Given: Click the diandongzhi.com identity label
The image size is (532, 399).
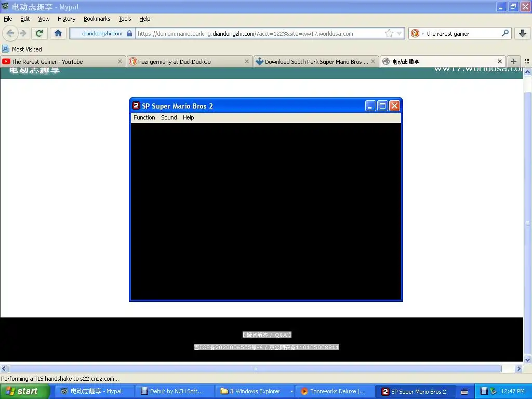Looking at the screenshot, I should (102, 34).
